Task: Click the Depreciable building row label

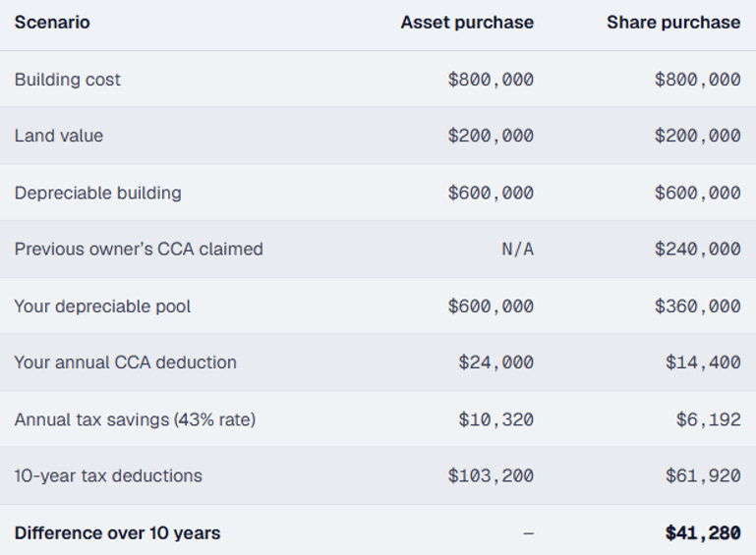Action: point(98,193)
